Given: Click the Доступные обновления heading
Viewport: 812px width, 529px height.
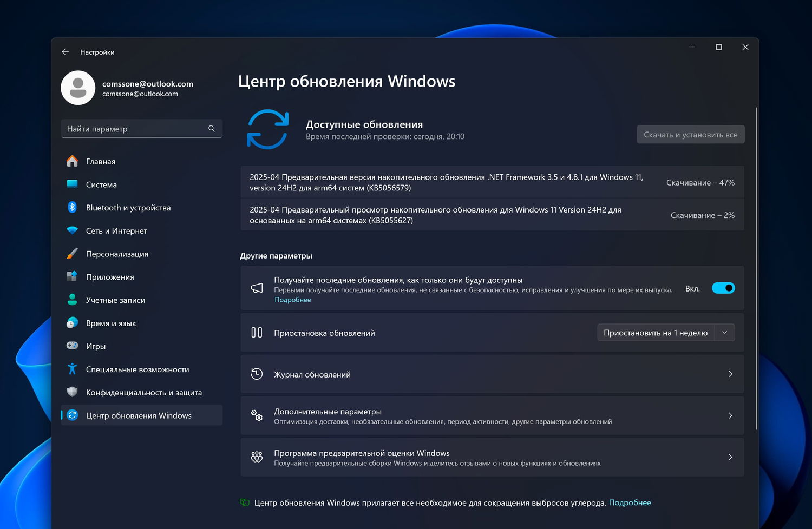Looking at the screenshot, I should (364, 124).
